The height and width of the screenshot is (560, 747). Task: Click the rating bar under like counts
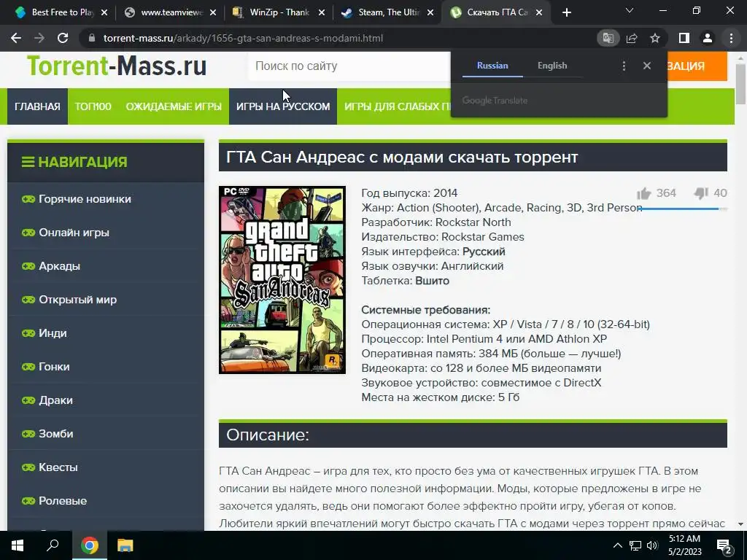pos(682,209)
